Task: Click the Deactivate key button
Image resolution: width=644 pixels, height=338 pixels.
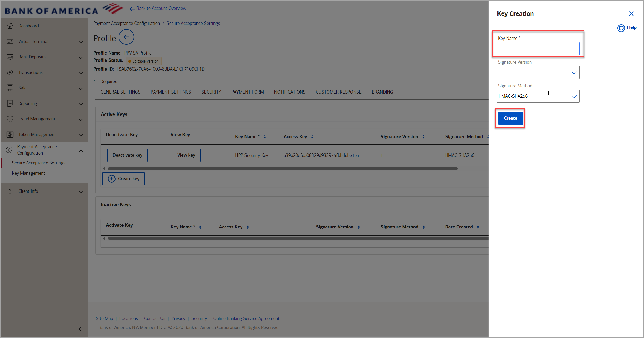Action: tap(128, 155)
